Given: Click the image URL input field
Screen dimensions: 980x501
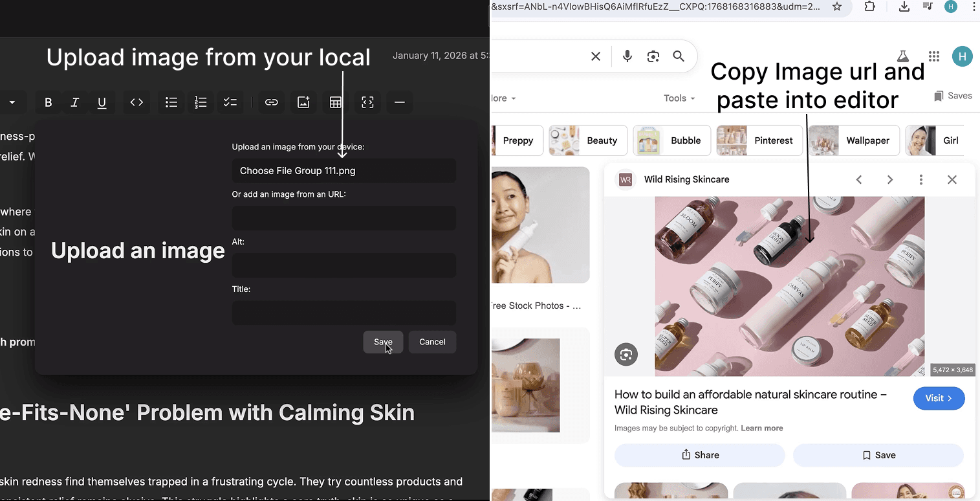Looking at the screenshot, I should click(343, 217).
